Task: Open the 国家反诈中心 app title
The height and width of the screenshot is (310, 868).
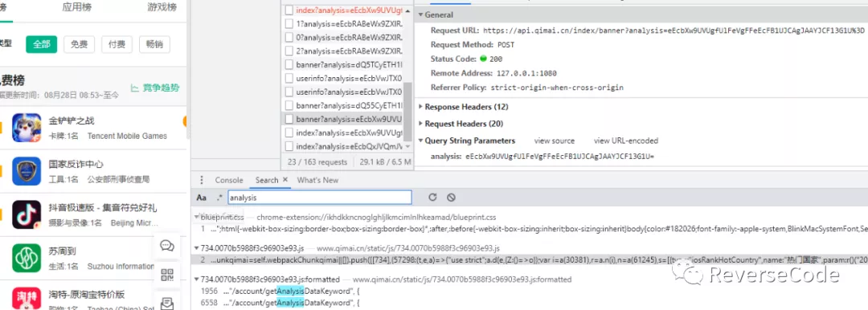Action: click(x=76, y=165)
